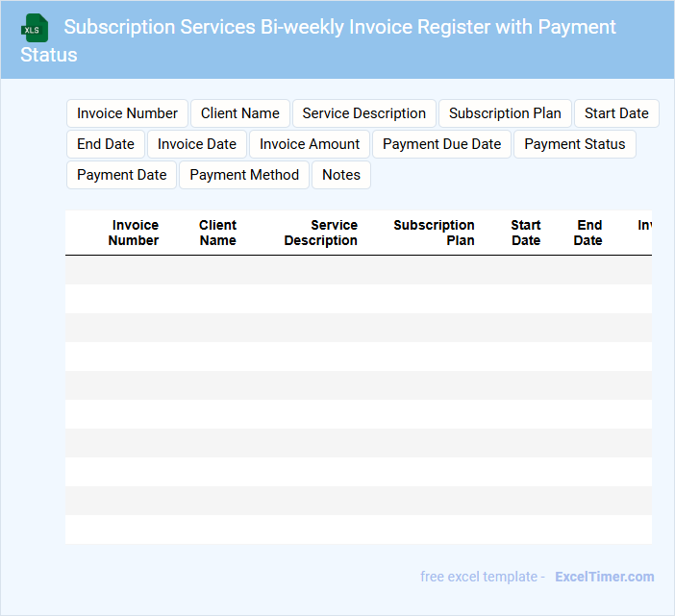Click the Payment Date tag
The image size is (675, 616).
(121, 175)
